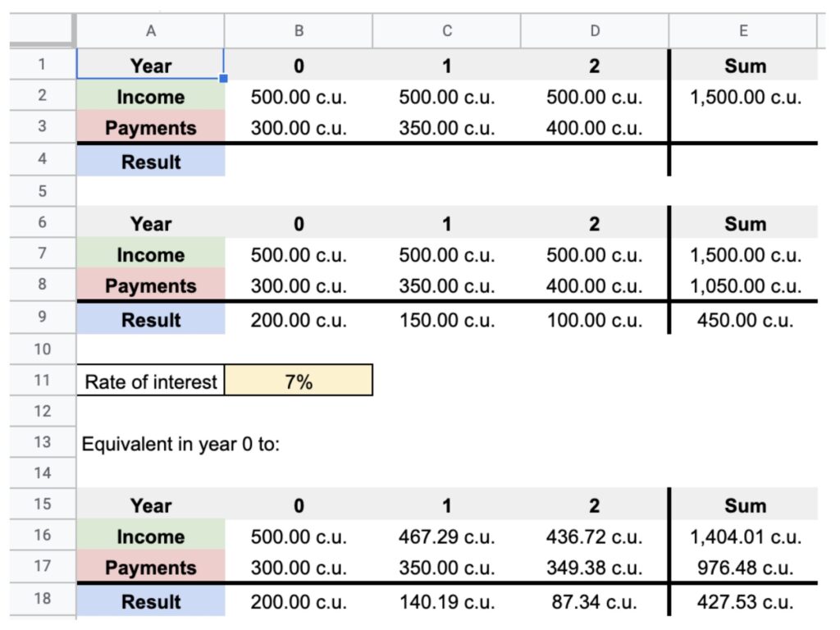The width and height of the screenshot is (840, 630).
Task: Select column C by its header
Action: coord(446,31)
